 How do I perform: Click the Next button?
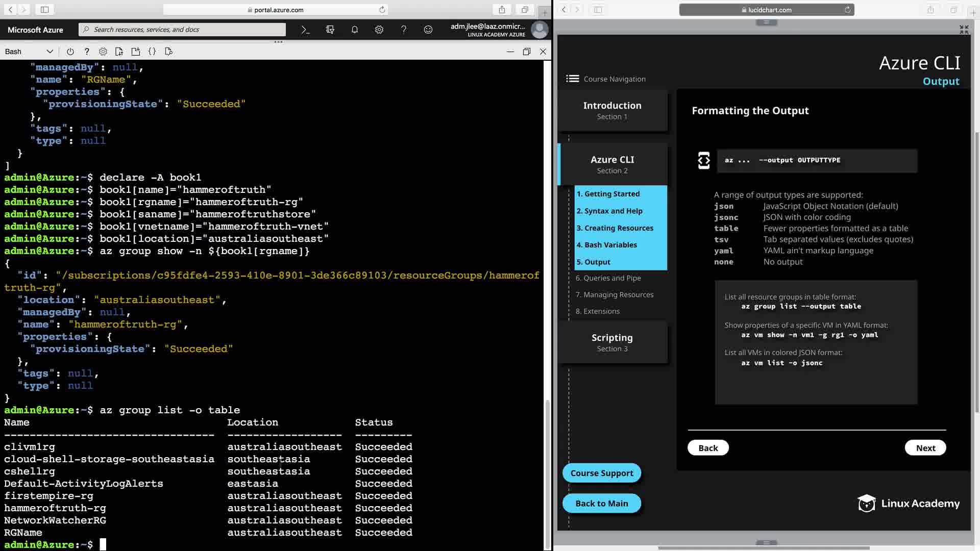pyautogui.click(x=925, y=448)
